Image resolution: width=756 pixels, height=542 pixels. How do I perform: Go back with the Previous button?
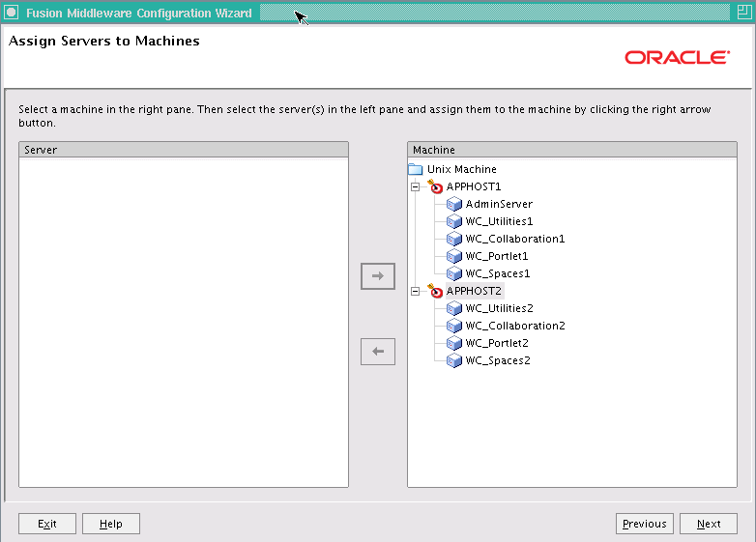click(x=645, y=524)
